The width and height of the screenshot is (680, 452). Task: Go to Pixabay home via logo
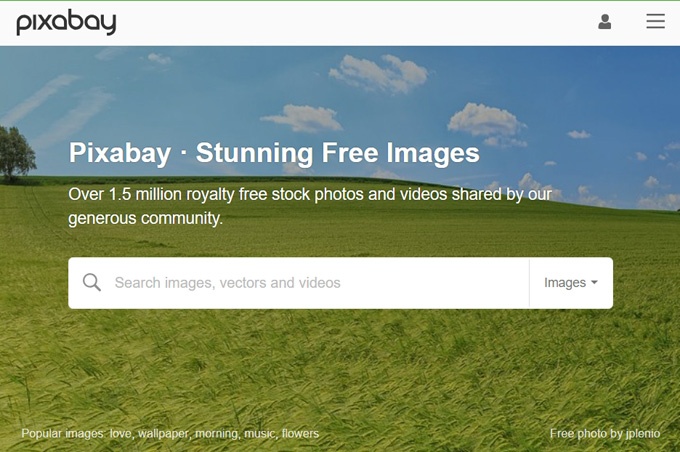[x=66, y=22]
